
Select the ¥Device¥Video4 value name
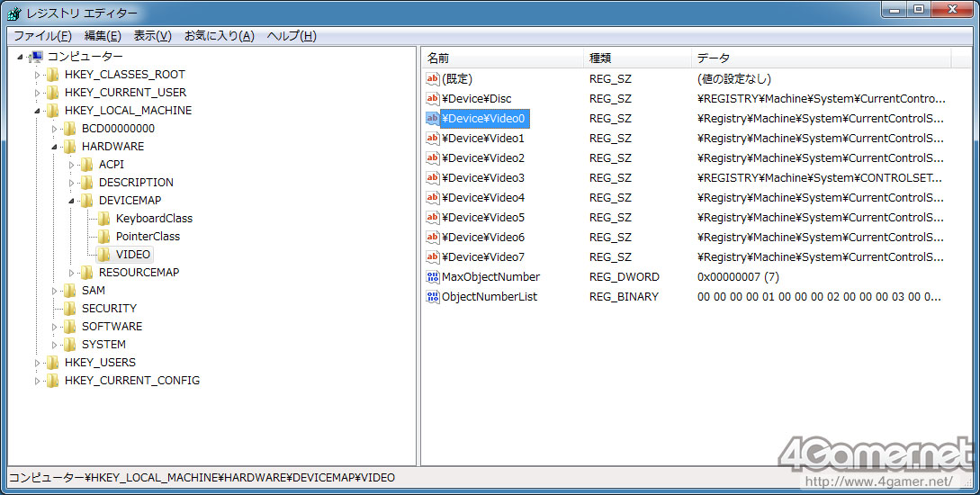tap(483, 197)
